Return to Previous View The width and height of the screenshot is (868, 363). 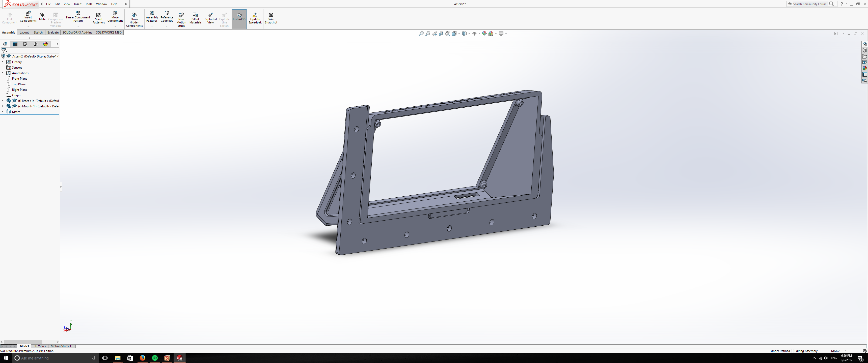[434, 34]
